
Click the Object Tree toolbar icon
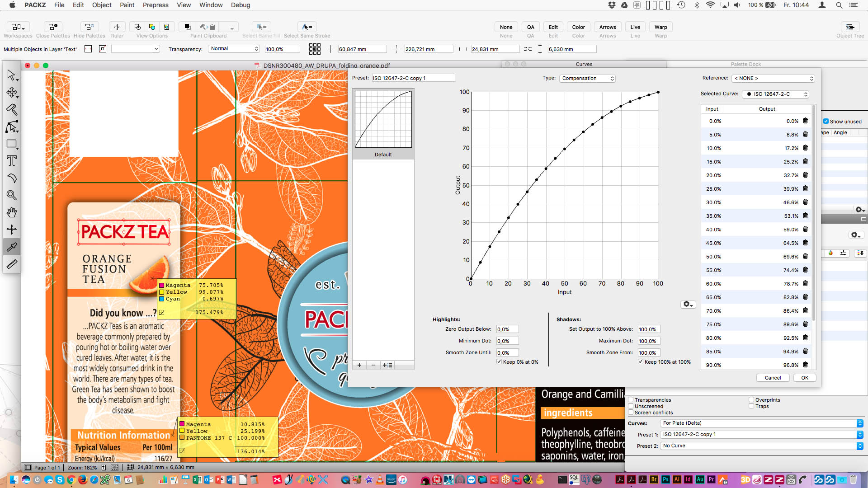click(x=850, y=27)
